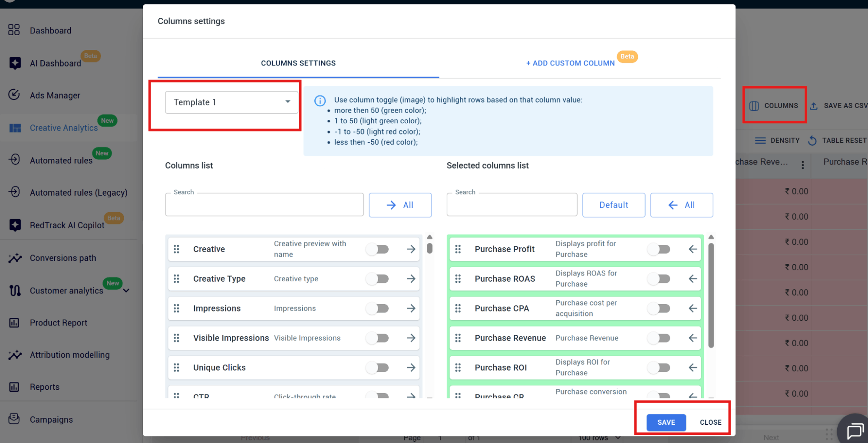Click the Save button

(666, 422)
